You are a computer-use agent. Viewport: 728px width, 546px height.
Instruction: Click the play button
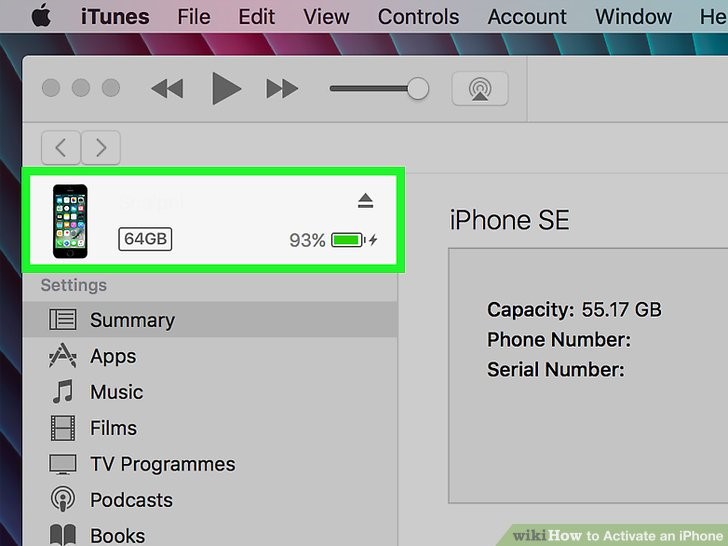coord(227,88)
